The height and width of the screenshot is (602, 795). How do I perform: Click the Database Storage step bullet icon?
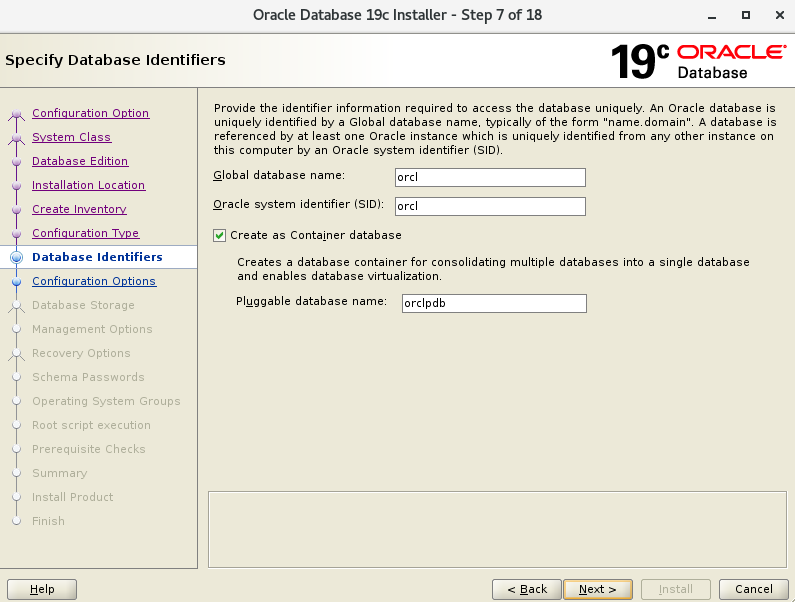click(17, 305)
